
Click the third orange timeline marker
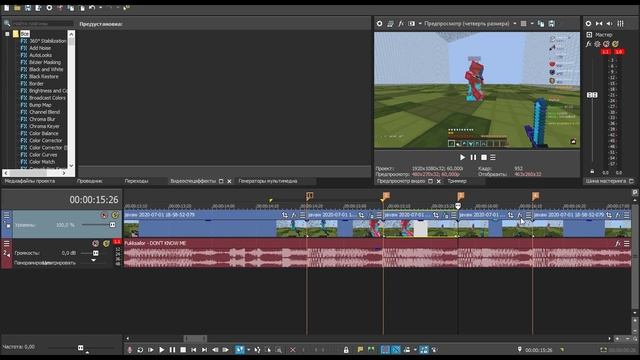(461, 196)
